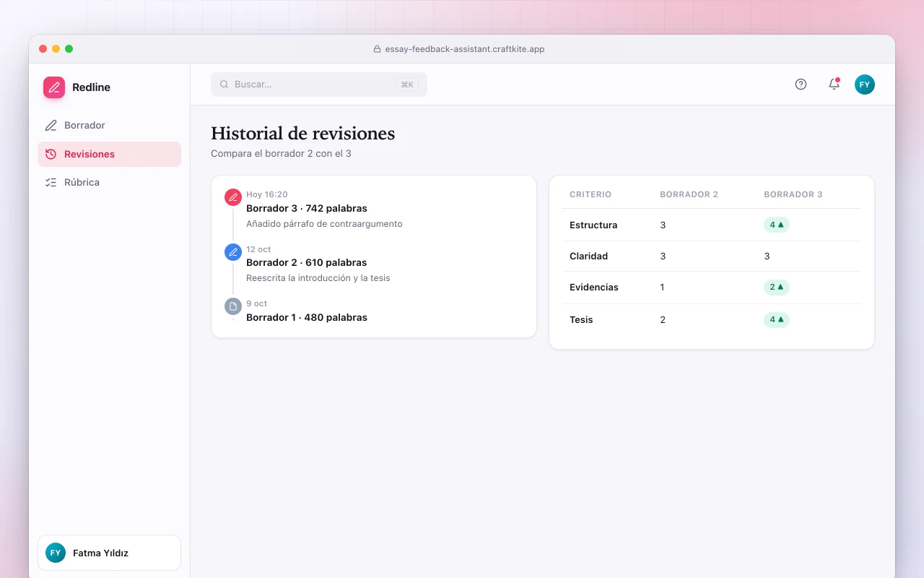924x578 pixels.
Task: Click the 'Historial de revisiones' heading
Action: [x=303, y=134]
